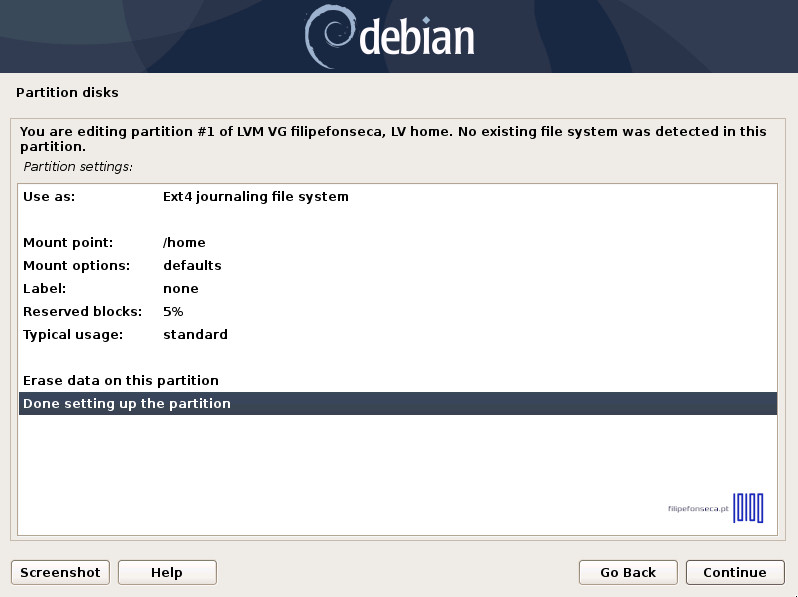The width and height of the screenshot is (798, 597).
Task: Go Back to the previous step
Action: point(628,572)
